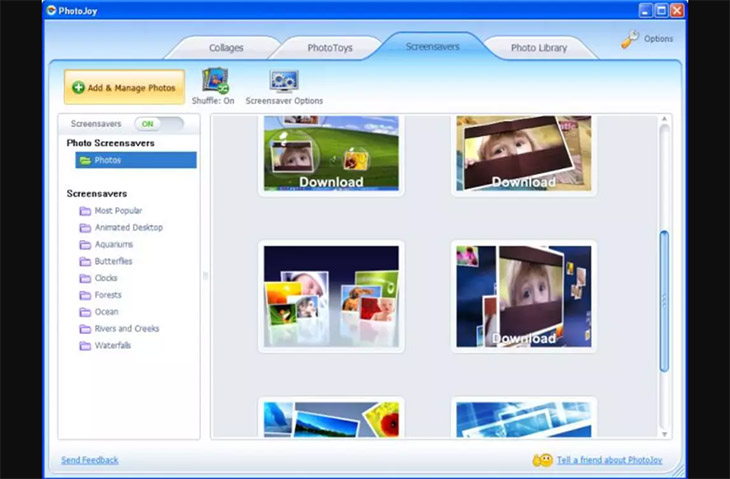The height and width of the screenshot is (479, 730).
Task: Click the sidebar splitter handle
Action: pyautogui.click(x=205, y=276)
